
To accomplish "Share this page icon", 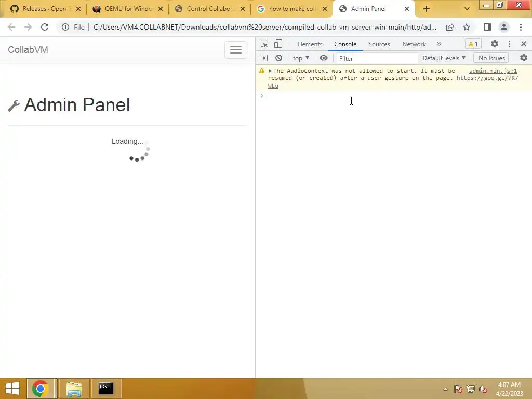I will pyautogui.click(x=450, y=27).
